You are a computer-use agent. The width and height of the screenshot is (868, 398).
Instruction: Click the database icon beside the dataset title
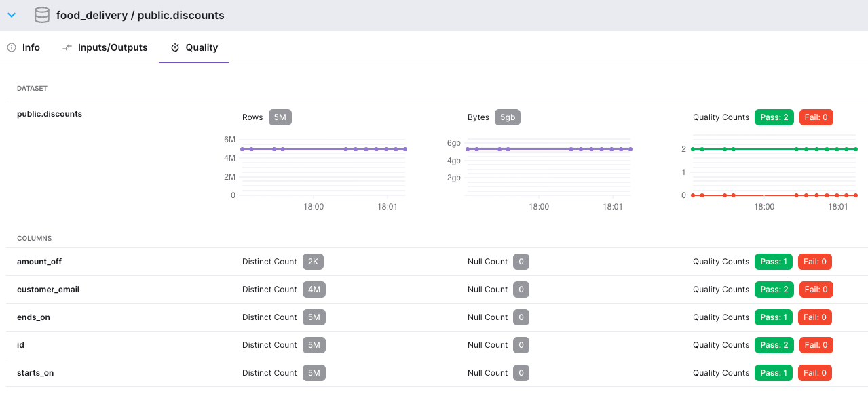(x=41, y=14)
